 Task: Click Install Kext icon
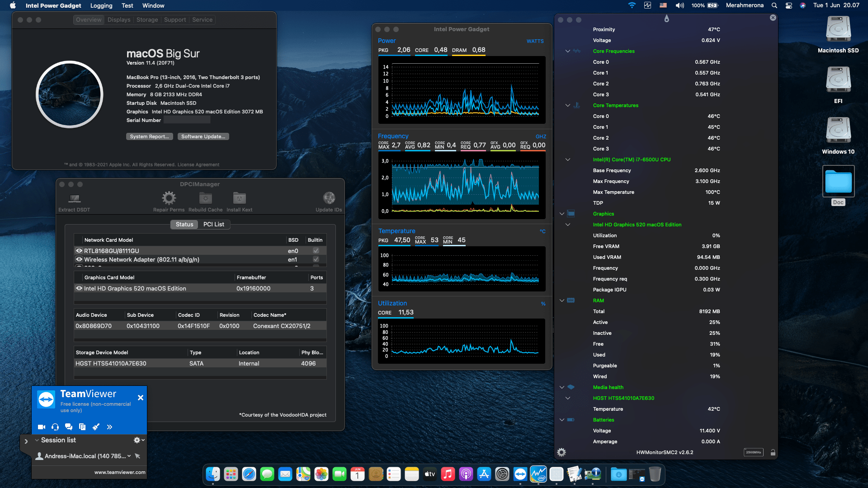[x=239, y=198]
